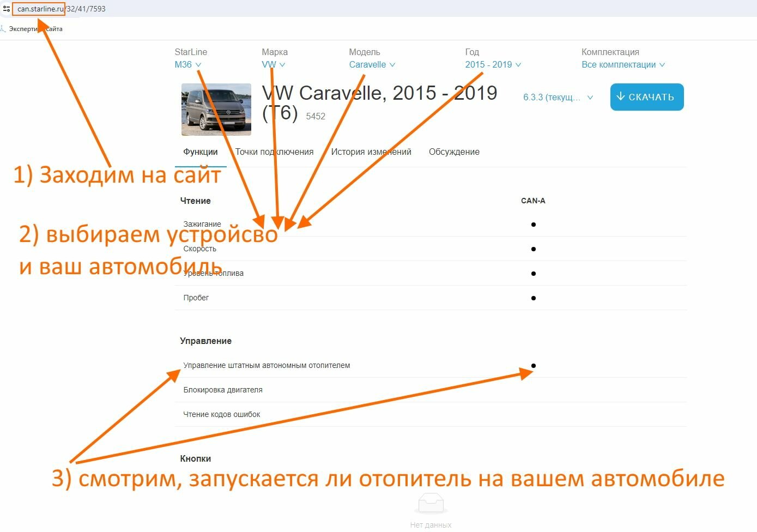This screenshot has height=532, width=757.
Task: Open the firmware version 6.3.3 dropdown
Action: click(558, 97)
